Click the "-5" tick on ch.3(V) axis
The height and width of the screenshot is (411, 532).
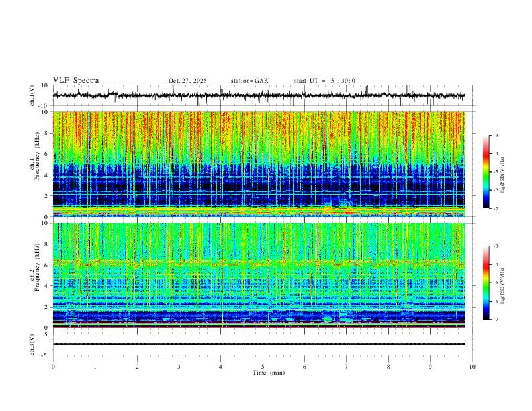pyautogui.click(x=46, y=355)
